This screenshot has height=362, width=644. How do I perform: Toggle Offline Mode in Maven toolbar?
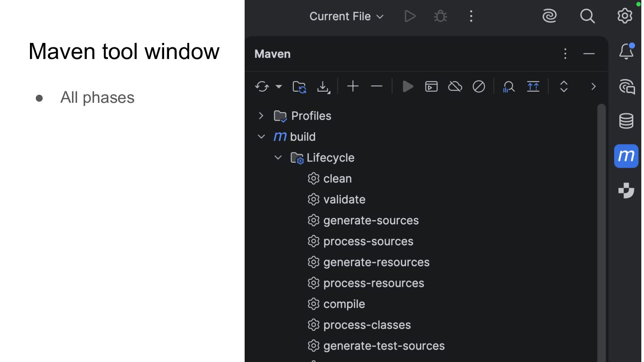(x=455, y=86)
